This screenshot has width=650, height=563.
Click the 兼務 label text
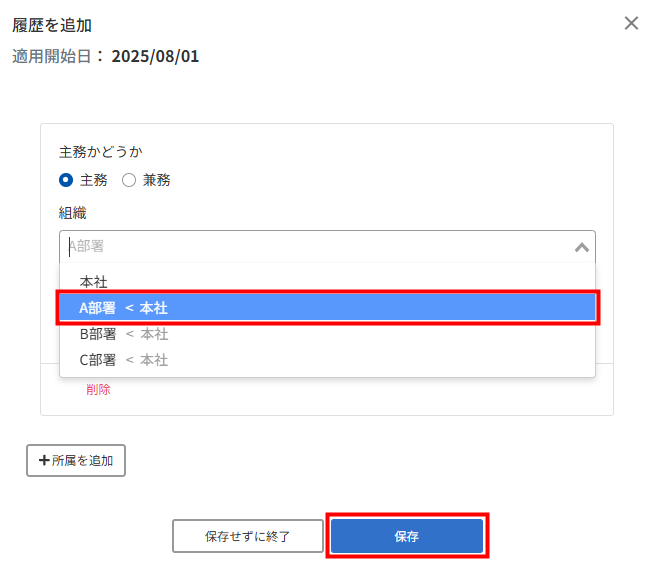(156, 180)
